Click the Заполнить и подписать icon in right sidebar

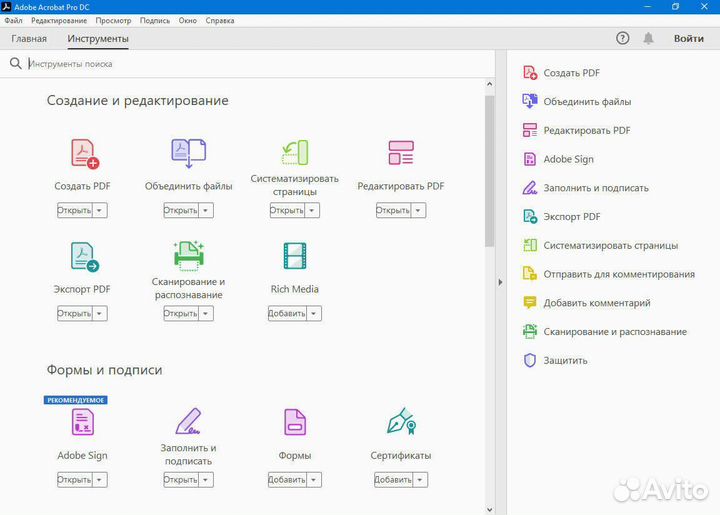click(530, 188)
